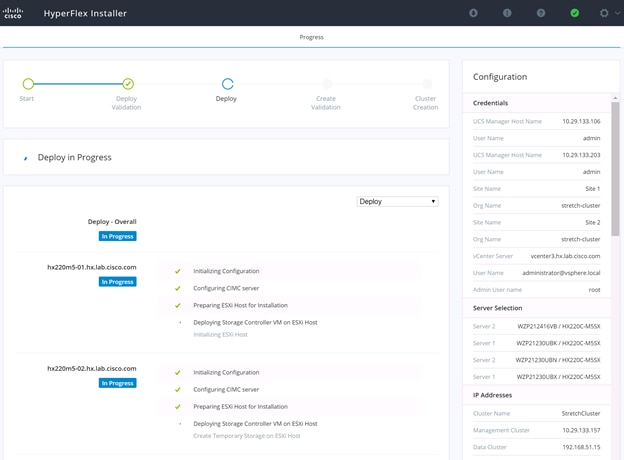The image size is (624, 460).
Task: Click In Progress badge for hx220m5-02
Action: pos(117,383)
